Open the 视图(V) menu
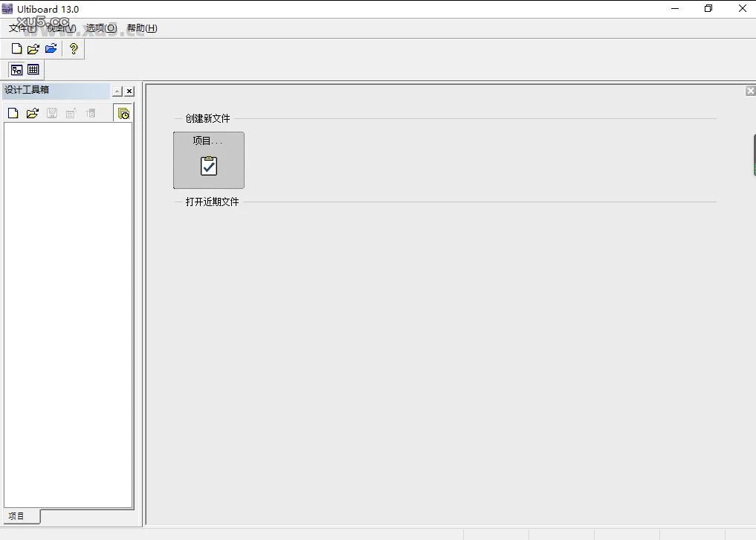Viewport: 756px width, 540px height. (61, 28)
